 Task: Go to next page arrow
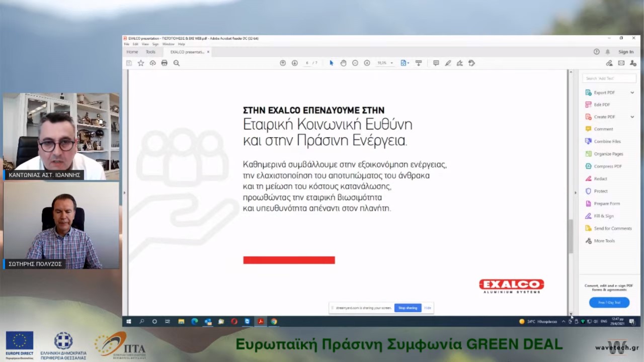click(295, 63)
